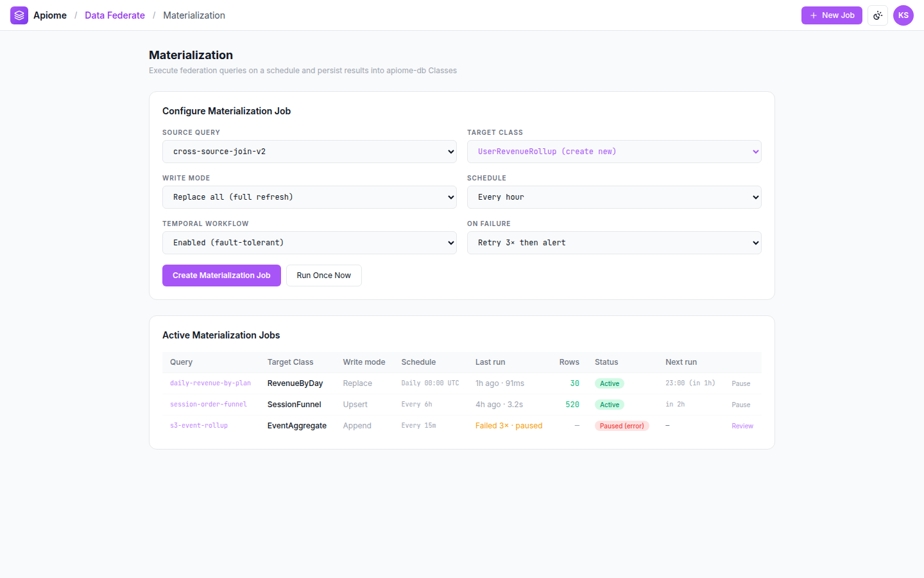Click the Write mode column header

(x=364, y=362)
